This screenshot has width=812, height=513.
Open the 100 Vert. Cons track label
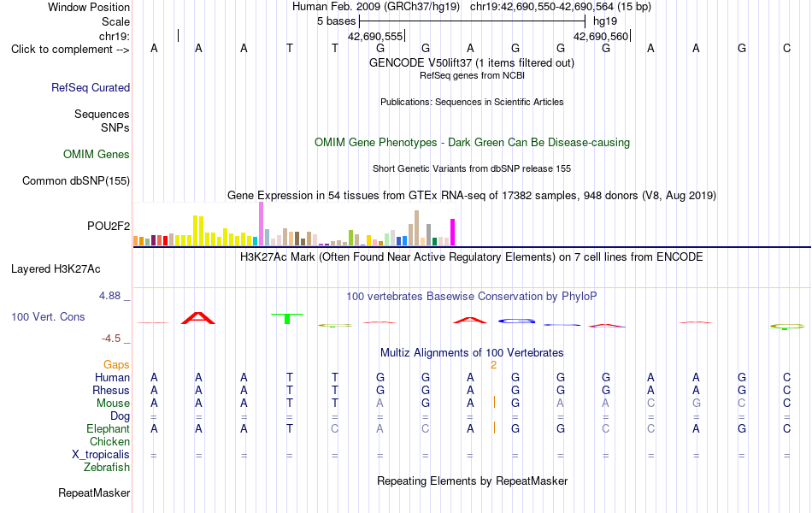(x=48, y=316)
